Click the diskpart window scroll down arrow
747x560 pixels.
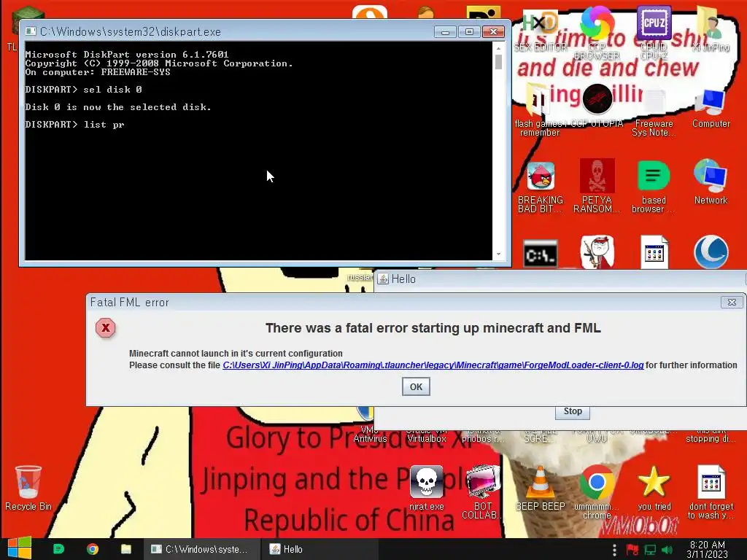(x=498, y=254)
